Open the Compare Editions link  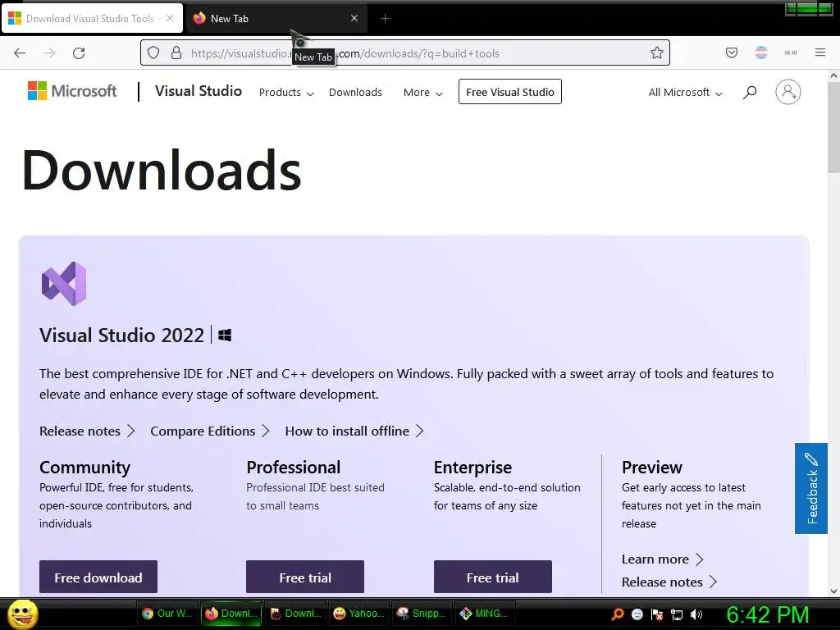[x=209, y=431]
